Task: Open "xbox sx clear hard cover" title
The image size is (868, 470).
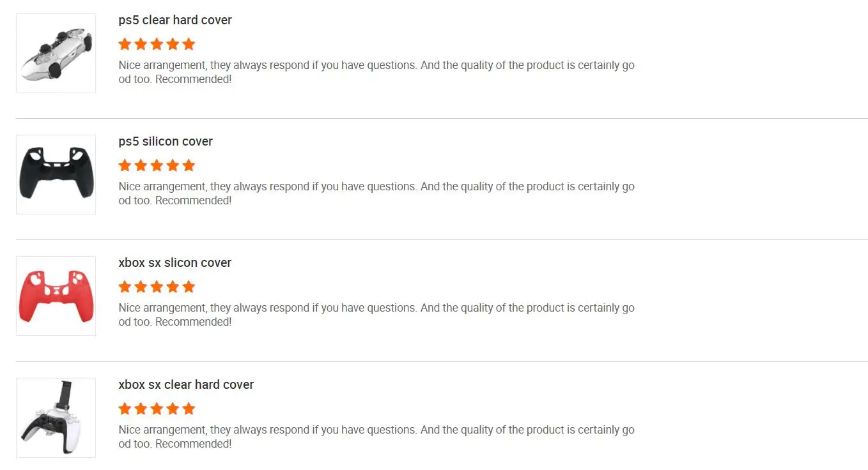Action: tap(186, 384)
